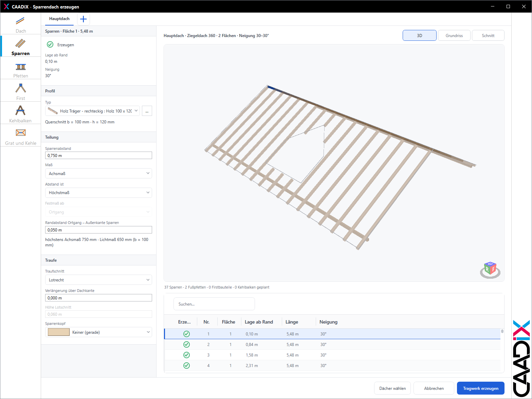
Task: Click the Sparrenkopf tan color swatch
Action: coord(59,332)
